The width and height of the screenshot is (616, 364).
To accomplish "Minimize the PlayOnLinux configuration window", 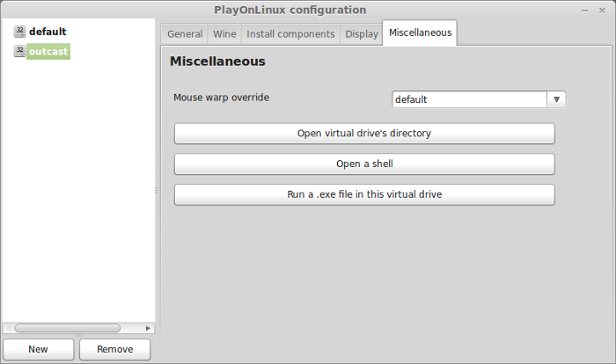I will tap(584, 11).
